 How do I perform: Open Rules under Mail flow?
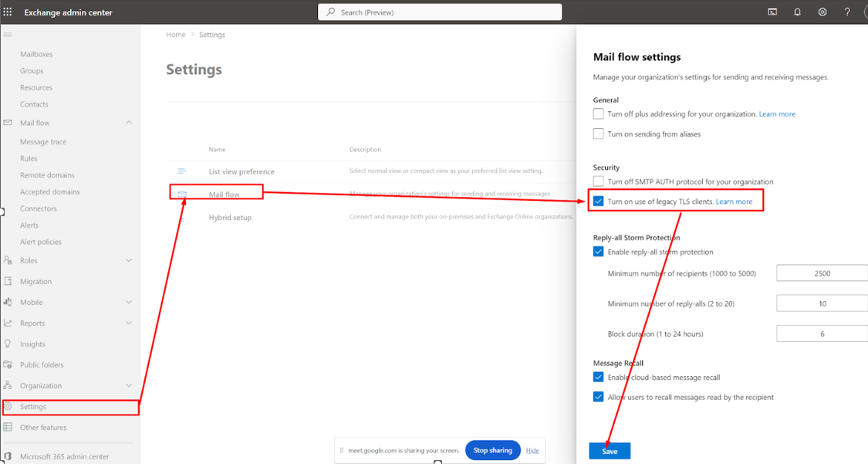[x=29, y=158]
